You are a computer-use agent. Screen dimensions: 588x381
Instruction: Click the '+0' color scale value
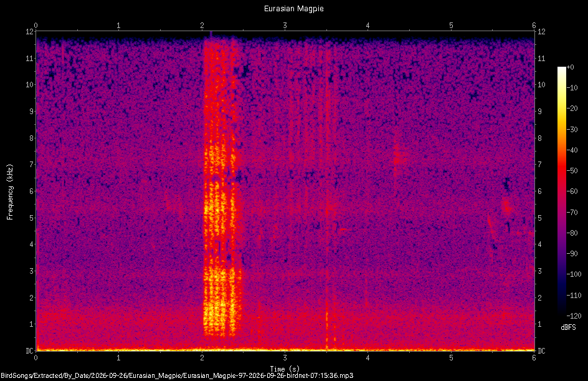click(570, 67)
